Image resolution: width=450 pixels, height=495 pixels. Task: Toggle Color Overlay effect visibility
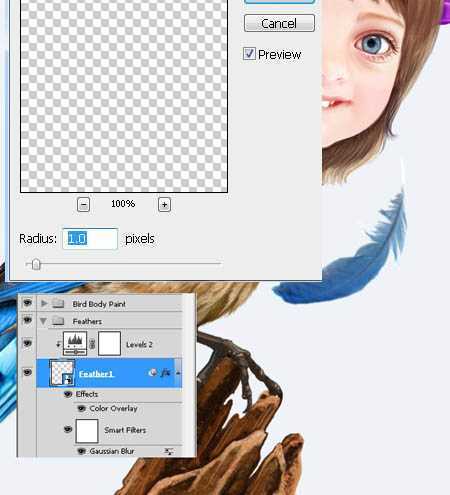coord(81,408)
